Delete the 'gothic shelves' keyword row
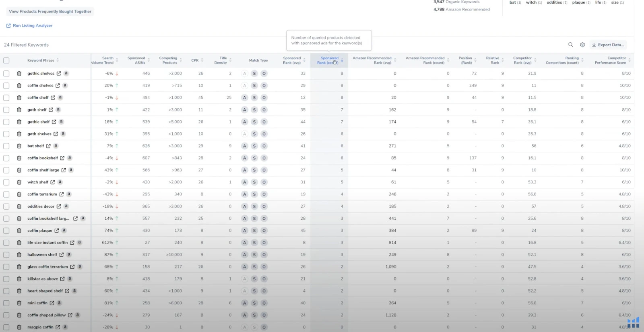 pos(19,74)
